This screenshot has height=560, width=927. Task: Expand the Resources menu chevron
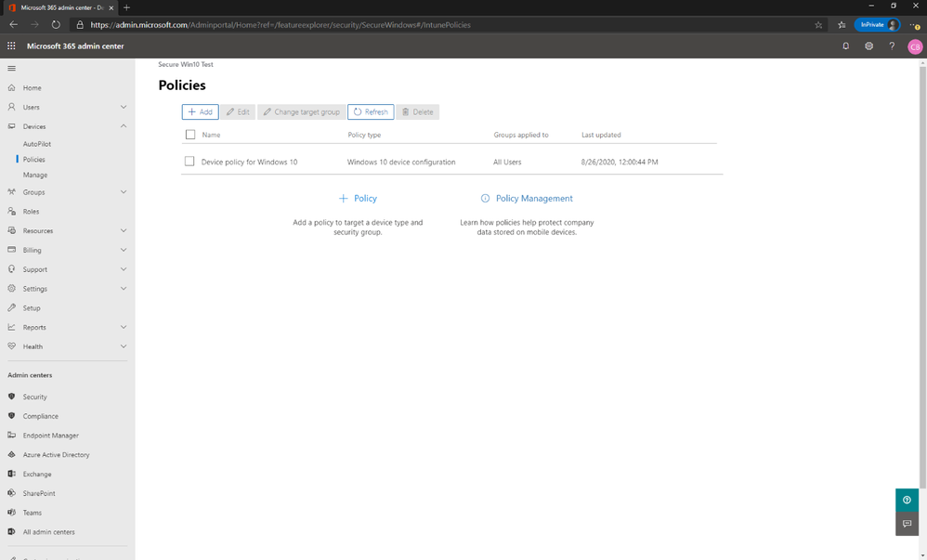pos(124,230)
